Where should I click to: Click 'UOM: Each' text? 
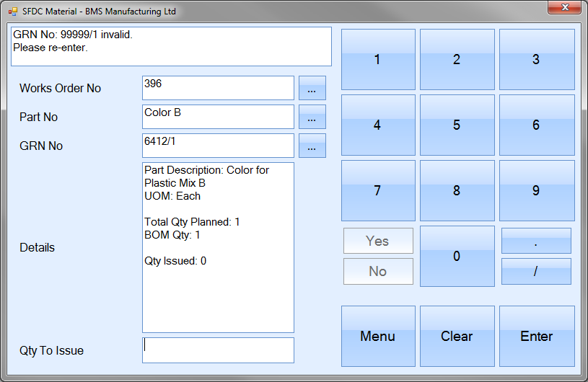[172, 196]
